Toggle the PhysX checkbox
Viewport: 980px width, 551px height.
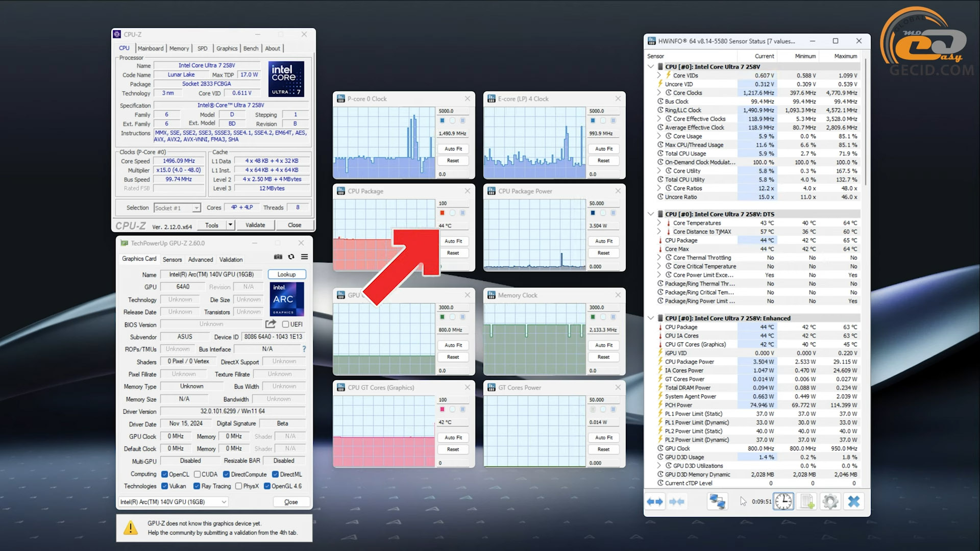click(x=238, y=486)
